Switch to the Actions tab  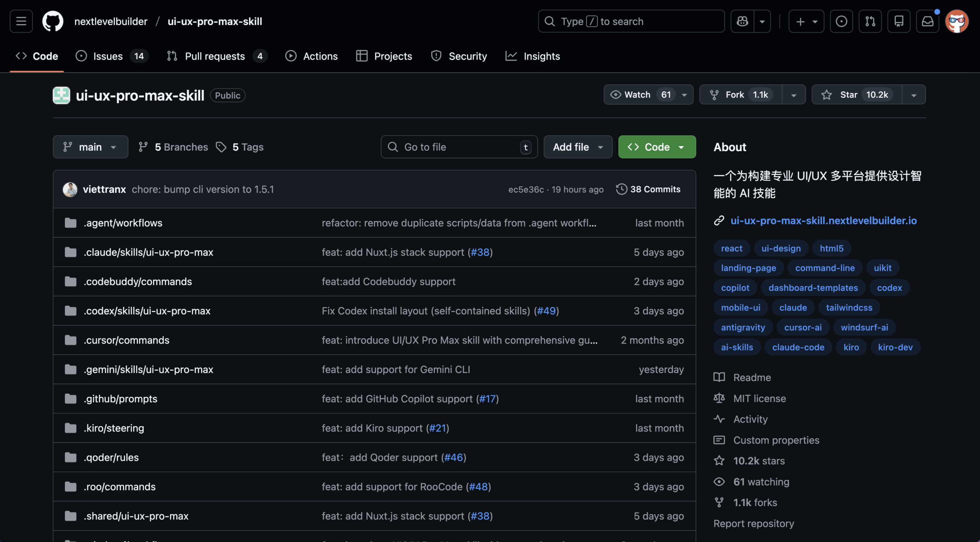coord(320,56)
